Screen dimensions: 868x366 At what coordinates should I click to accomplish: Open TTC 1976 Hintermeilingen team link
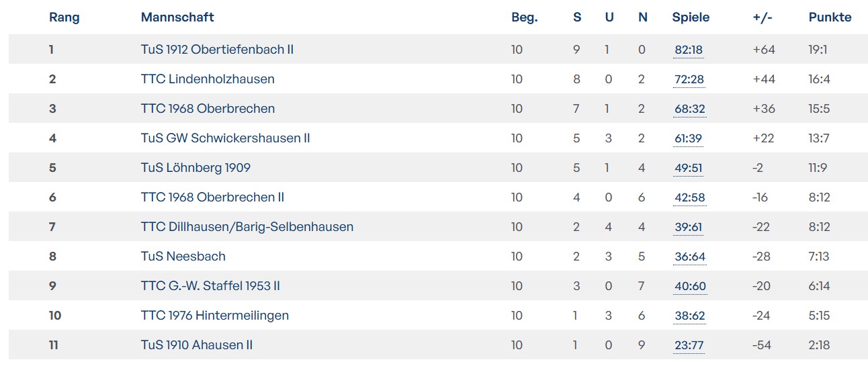tap(214, 316)
